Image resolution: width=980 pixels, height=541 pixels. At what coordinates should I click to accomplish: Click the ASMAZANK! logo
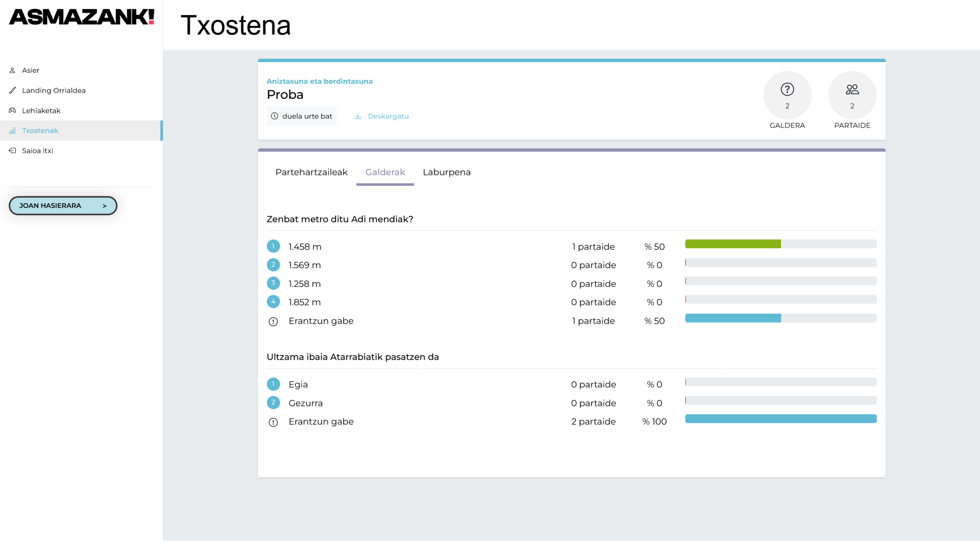[x=81, y=17]
